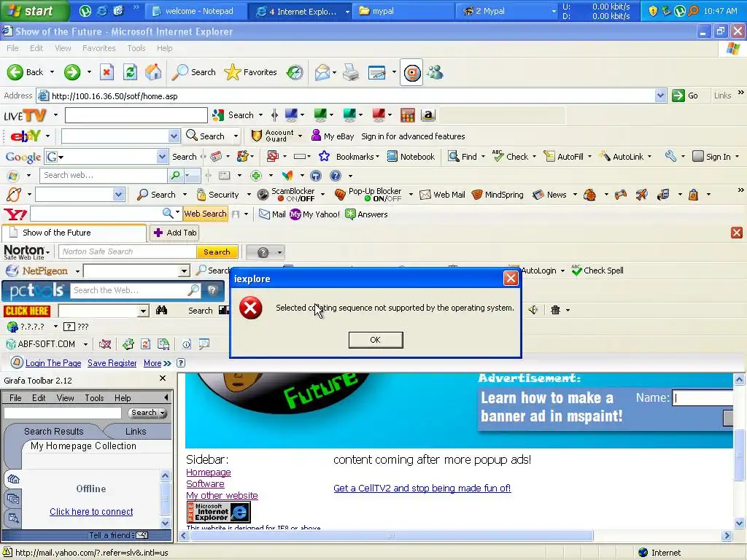
Task: Open the address bar URL dropdown
Action: point(660,96)
